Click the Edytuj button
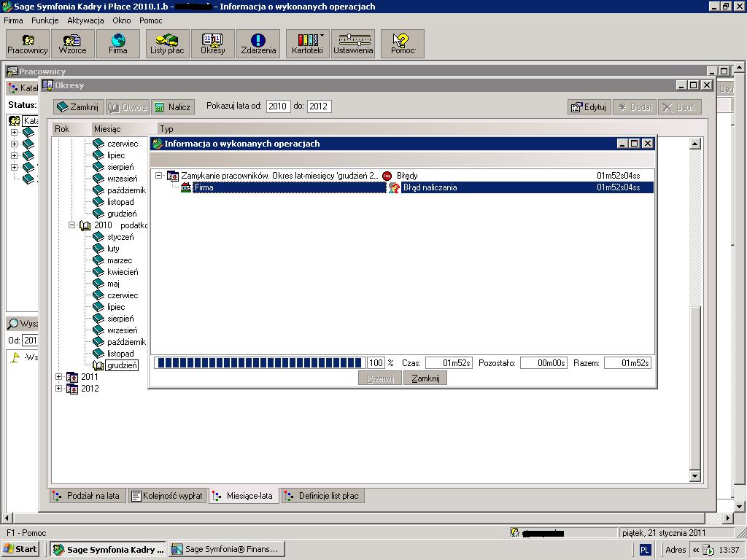The width and height of the screenshot is (747, 560). (x=589, y=107)
